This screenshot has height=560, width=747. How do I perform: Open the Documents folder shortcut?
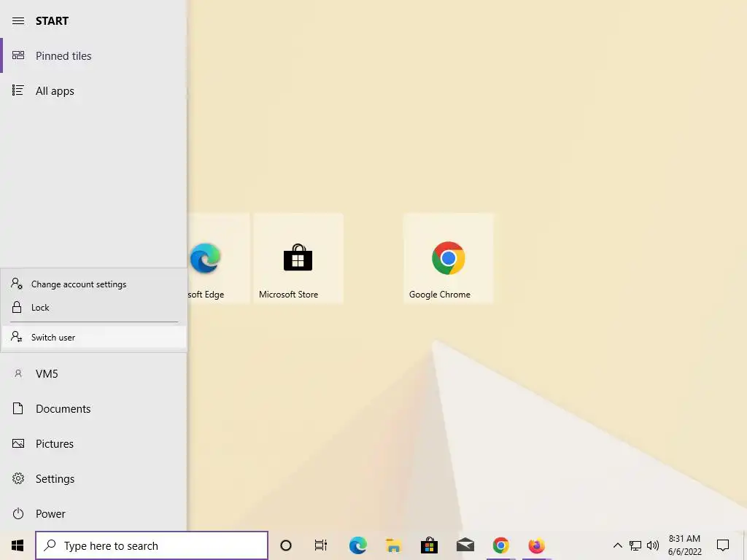93,408
